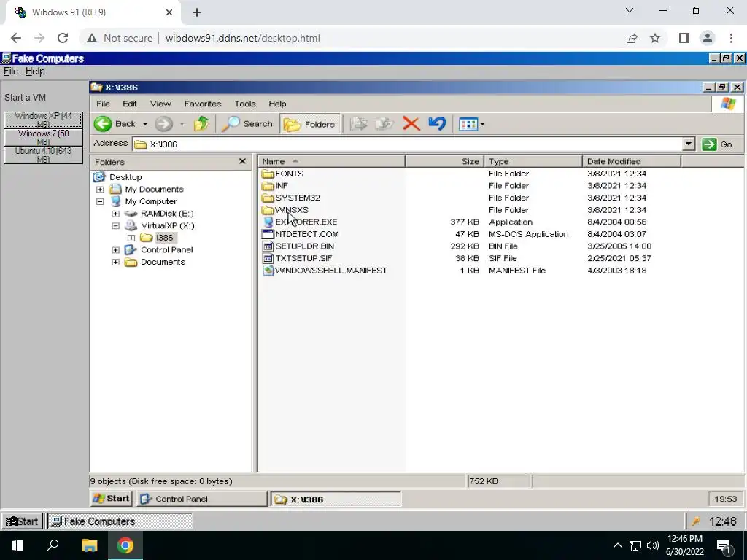Open the Favorites menu

click(x=203, y=104)
